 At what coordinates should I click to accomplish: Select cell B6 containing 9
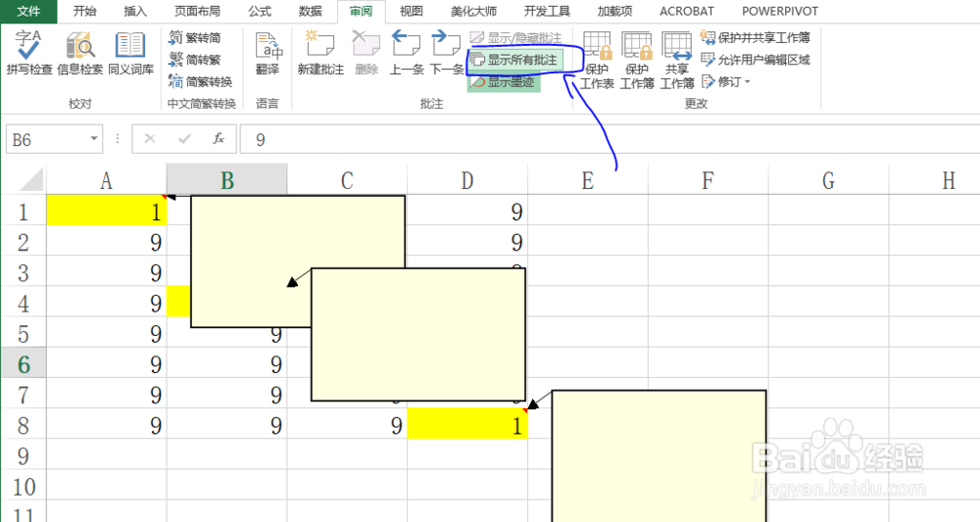coord(227,364)
